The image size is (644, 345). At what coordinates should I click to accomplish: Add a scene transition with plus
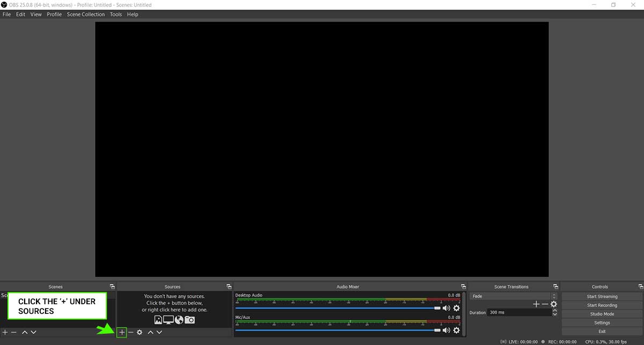536,304
